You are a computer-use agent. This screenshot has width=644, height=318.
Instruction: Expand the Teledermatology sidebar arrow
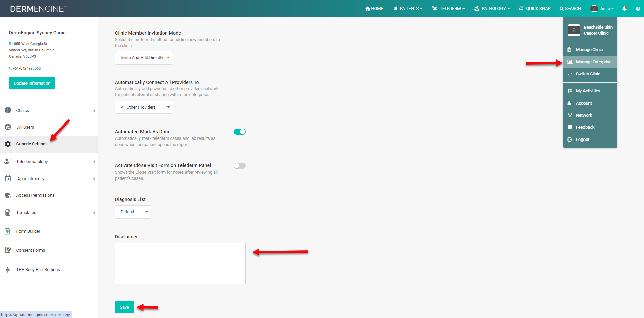[x=94, y=162]
